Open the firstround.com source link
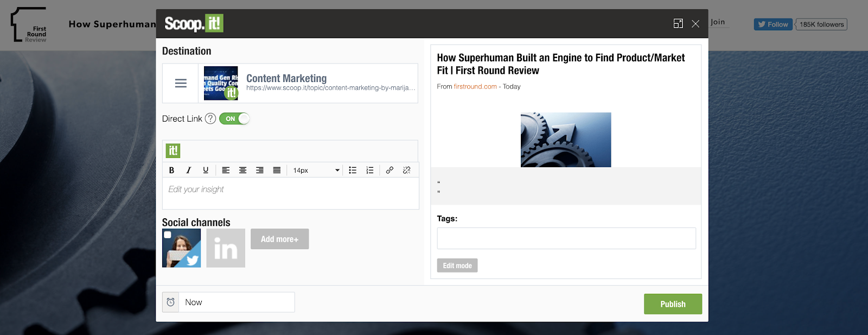The width and height of the screenshot is (868, 335). (x=475, y=86)
